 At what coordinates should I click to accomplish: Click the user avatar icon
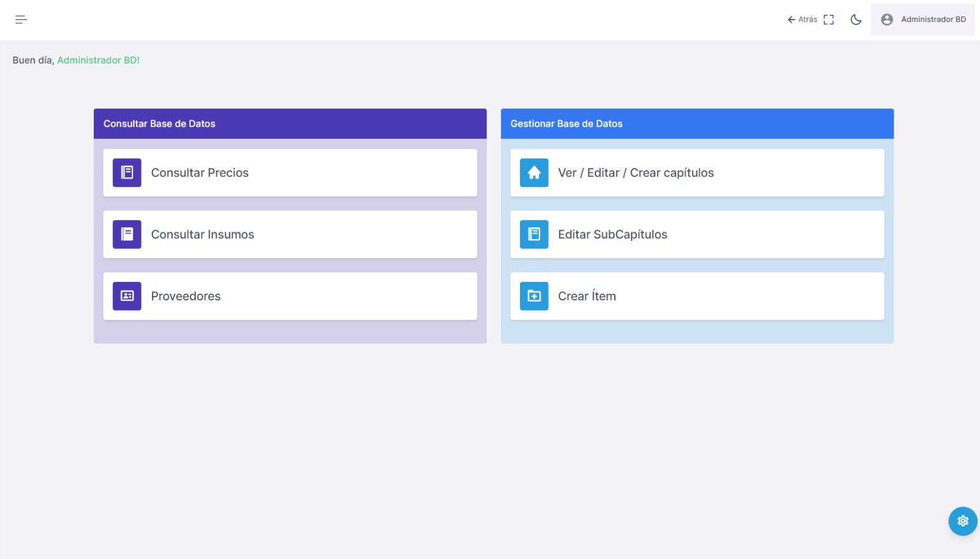886,20
